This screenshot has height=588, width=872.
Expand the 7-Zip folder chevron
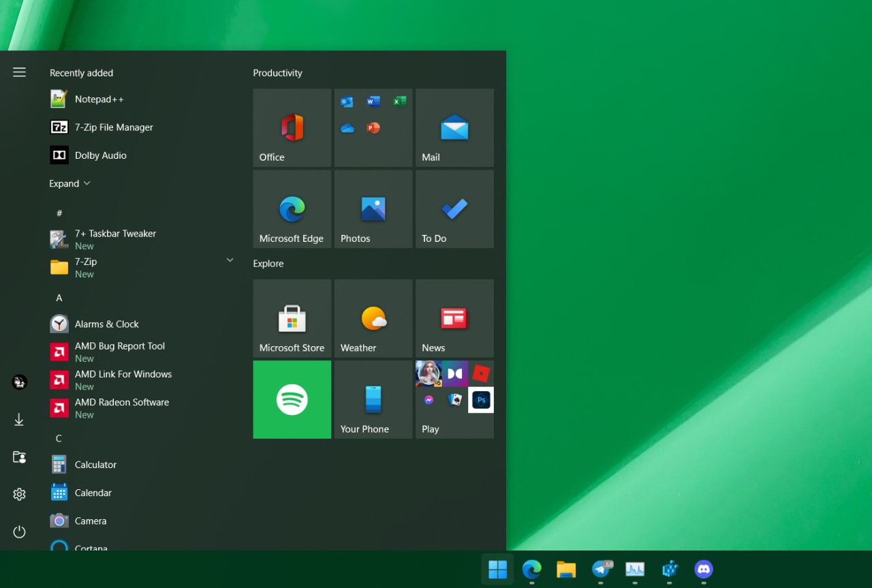[x=230, y=260]
